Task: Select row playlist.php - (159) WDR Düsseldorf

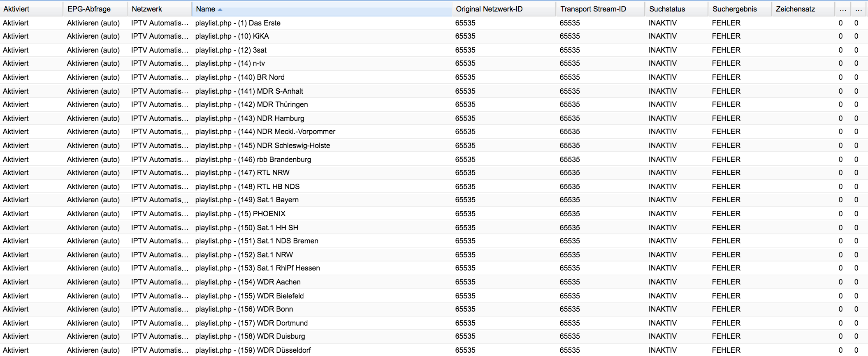Action: (434, 350)
